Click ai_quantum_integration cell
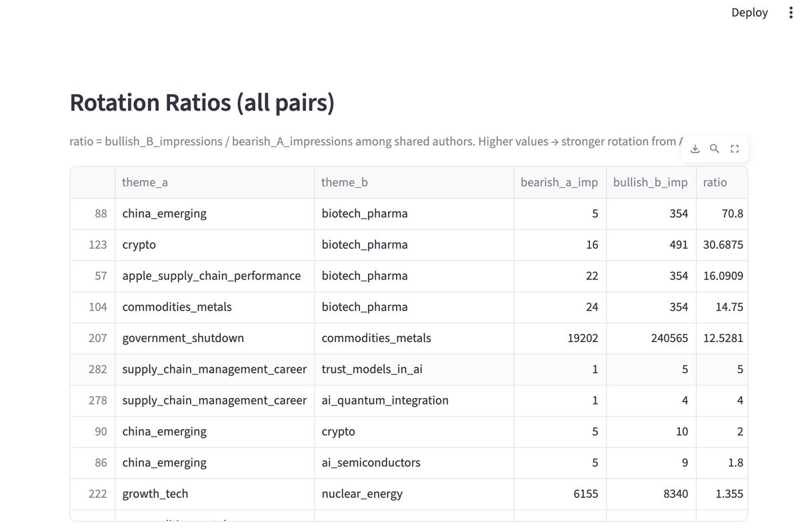800x532 pixels. point(414,401)
